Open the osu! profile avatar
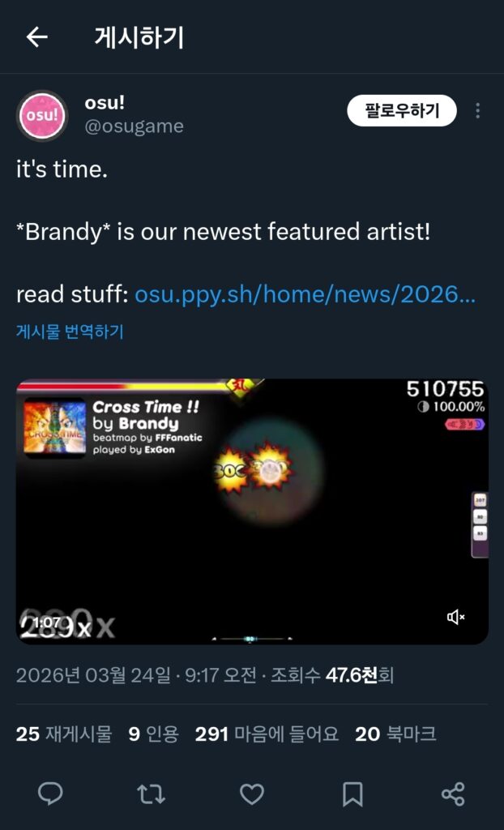 42,115
